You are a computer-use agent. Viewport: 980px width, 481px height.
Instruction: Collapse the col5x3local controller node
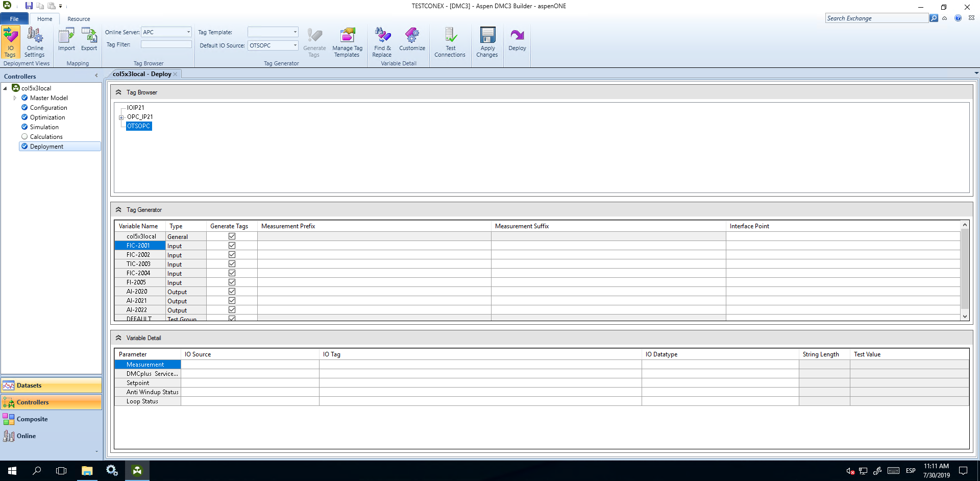tap(5, 88)
